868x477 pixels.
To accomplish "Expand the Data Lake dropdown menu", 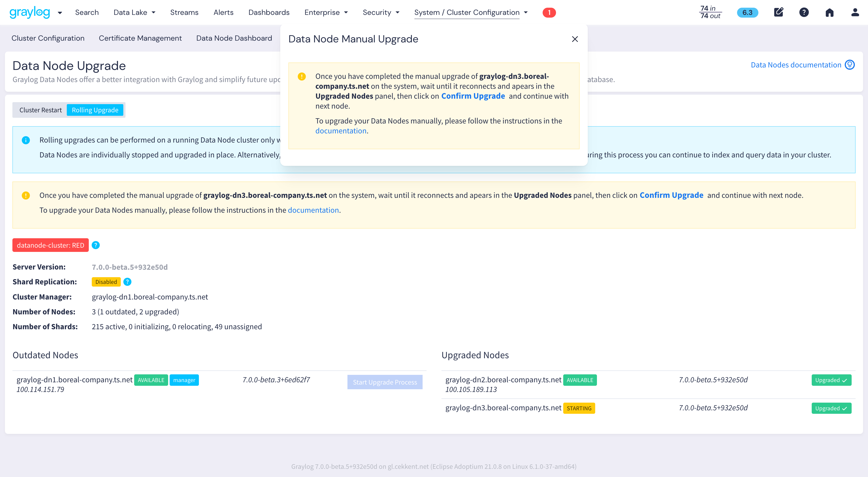I will [x=134, y=12].
